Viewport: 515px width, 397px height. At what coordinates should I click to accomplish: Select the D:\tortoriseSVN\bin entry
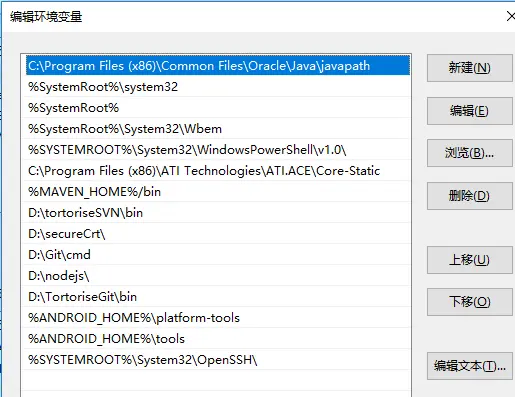(218, 213)
